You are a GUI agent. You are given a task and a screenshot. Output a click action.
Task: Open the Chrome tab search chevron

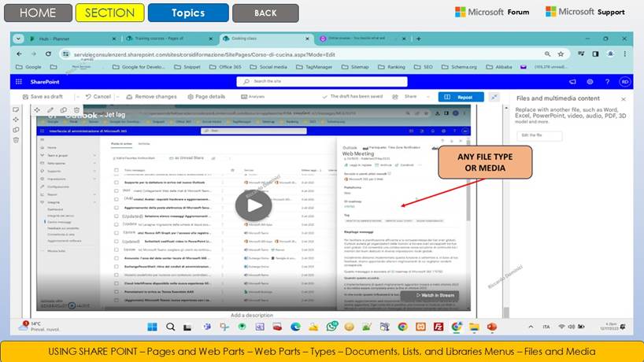(18, 39)
